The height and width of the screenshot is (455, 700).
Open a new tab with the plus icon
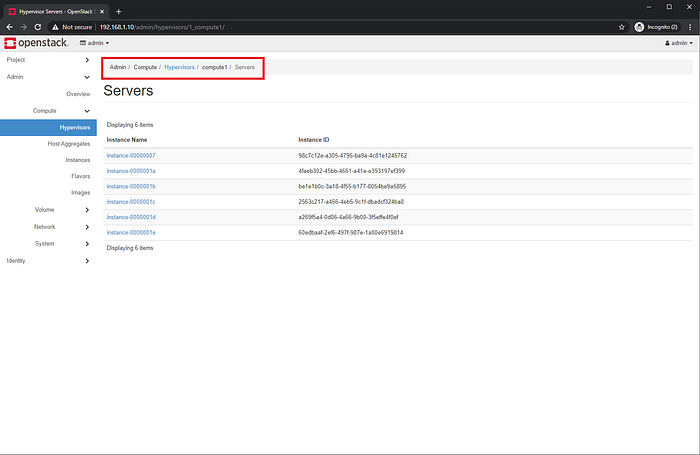click(x=118, y=12)
